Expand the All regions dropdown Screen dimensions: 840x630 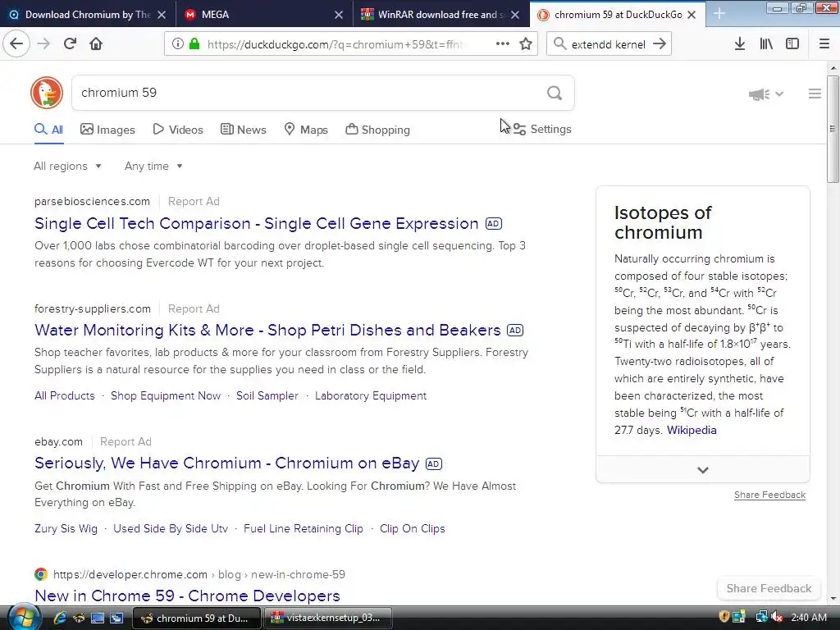(67, 166)
